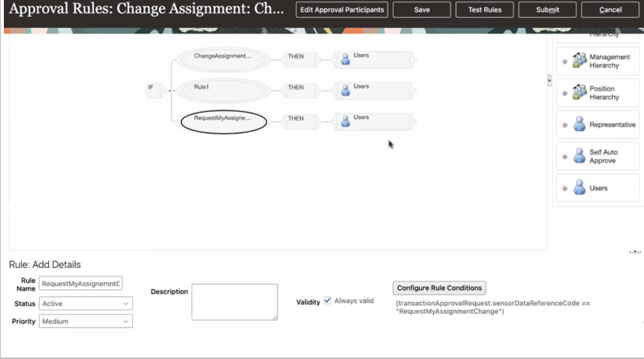Click the Users icon beside Rule1
This screenshot has height=359, width=644.
tap(346, 90)
